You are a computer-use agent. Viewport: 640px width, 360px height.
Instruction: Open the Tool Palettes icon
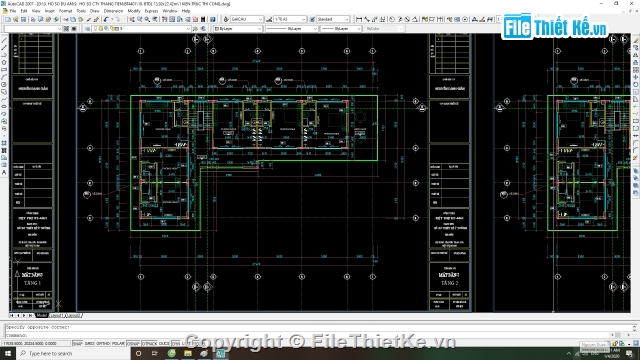pos(180,19)
